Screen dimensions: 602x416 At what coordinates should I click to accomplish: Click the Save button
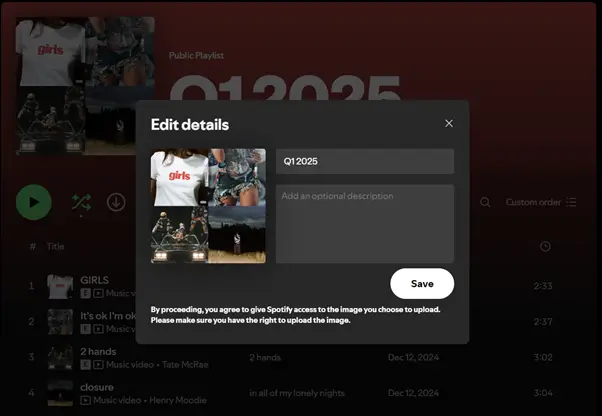click(422, 284)
